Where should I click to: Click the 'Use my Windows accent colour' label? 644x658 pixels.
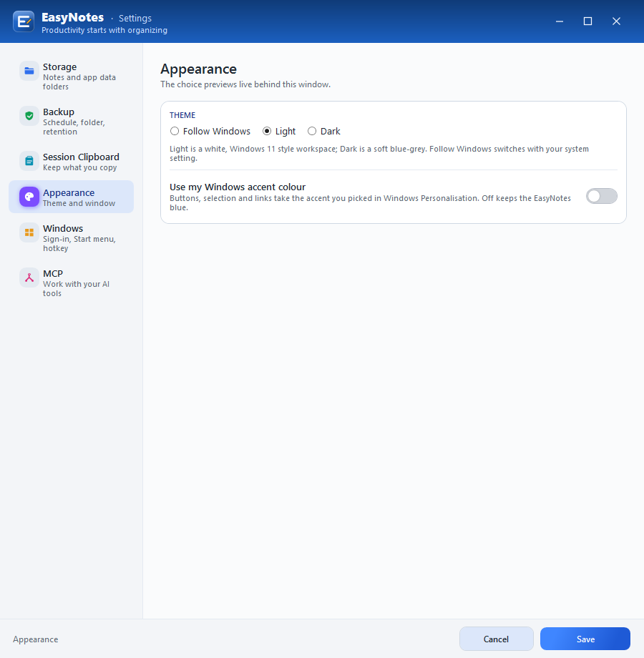pyautogui.click(x=238, y=187)
